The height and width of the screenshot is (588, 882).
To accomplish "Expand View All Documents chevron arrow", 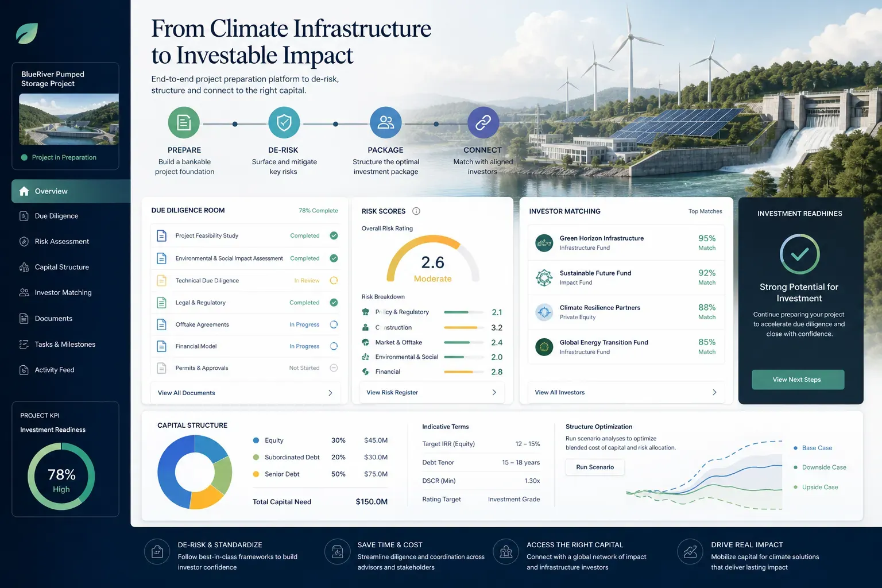I will pyautogui.click(x=330, y=393).
